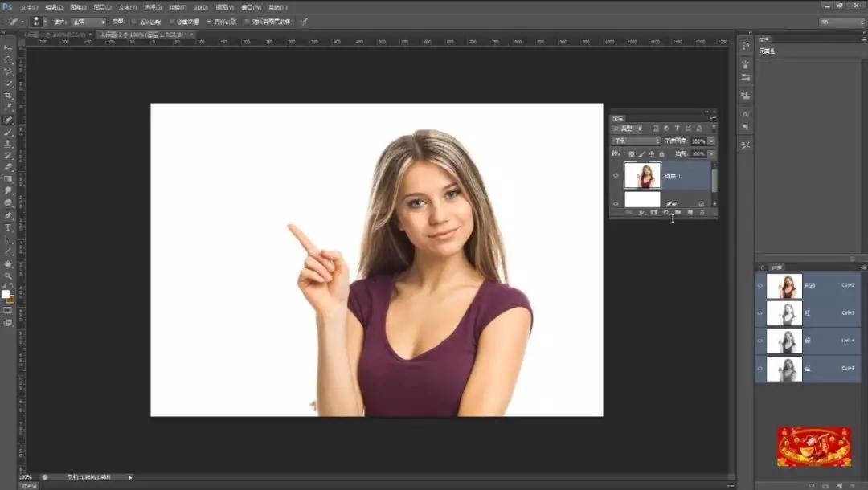Screen dimensions: 868x490
Task: Open the File menu
Action: click(29, 7)
